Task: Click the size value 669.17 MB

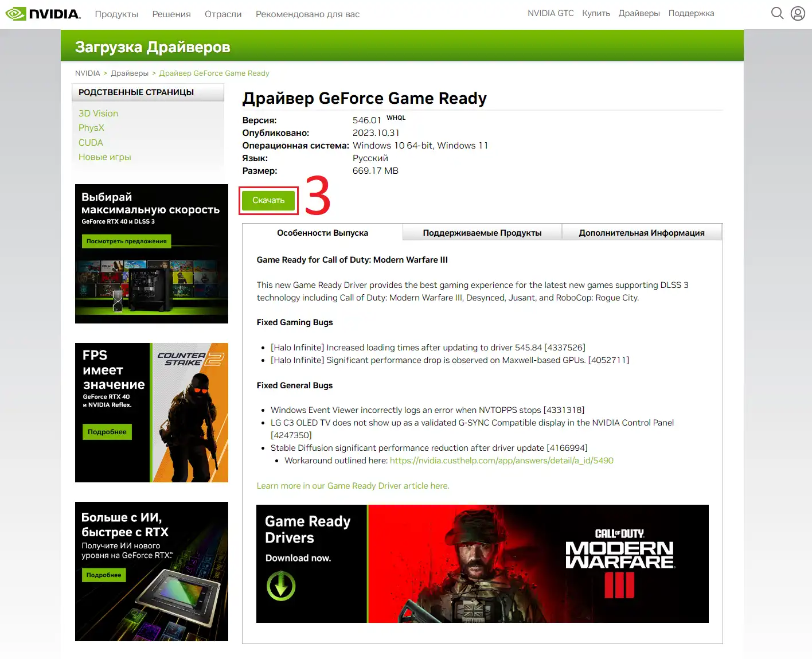Action: tap(376, 171)
